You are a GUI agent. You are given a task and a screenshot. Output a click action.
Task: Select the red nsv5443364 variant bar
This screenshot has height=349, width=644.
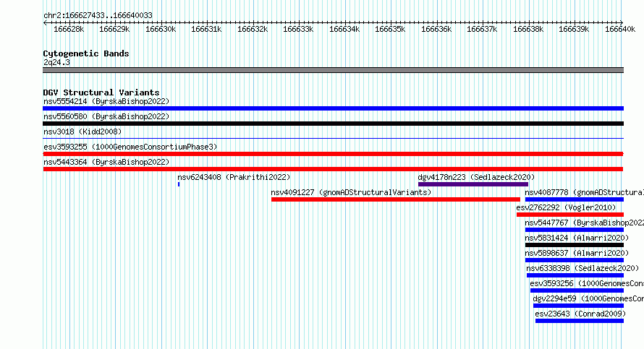click(333, 169)
